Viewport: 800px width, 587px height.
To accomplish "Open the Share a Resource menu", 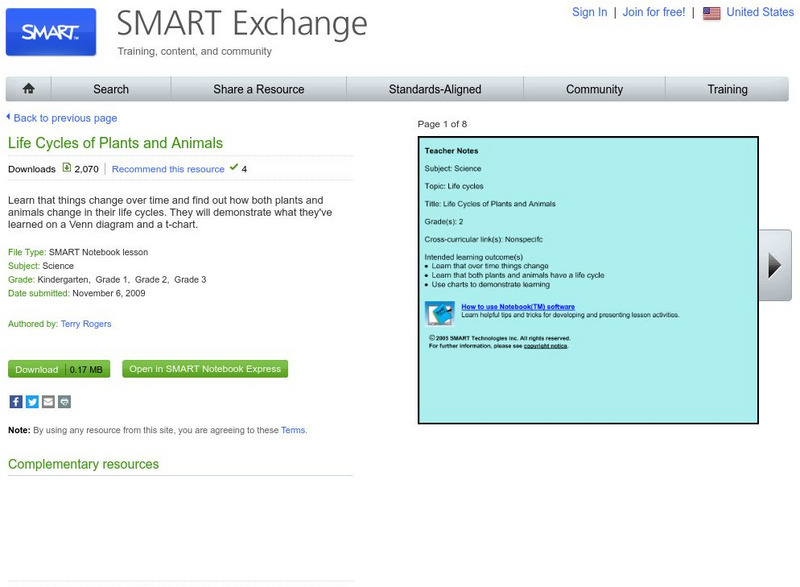I will pyautogui.click(x=259, y=89).
